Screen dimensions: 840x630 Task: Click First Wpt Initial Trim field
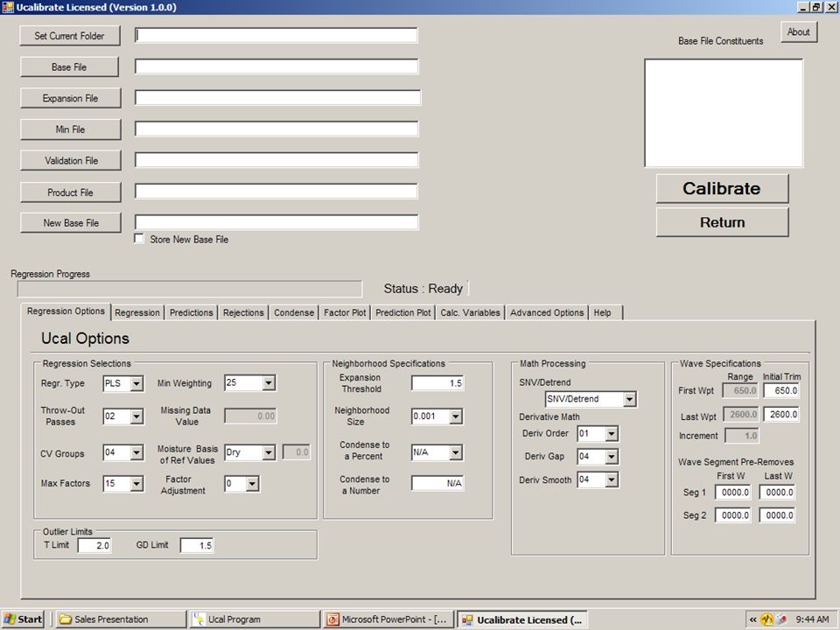(x=781, y=390)
